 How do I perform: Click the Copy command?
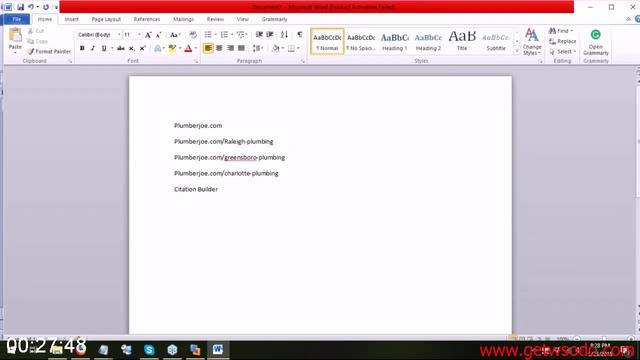click(37, 41)
